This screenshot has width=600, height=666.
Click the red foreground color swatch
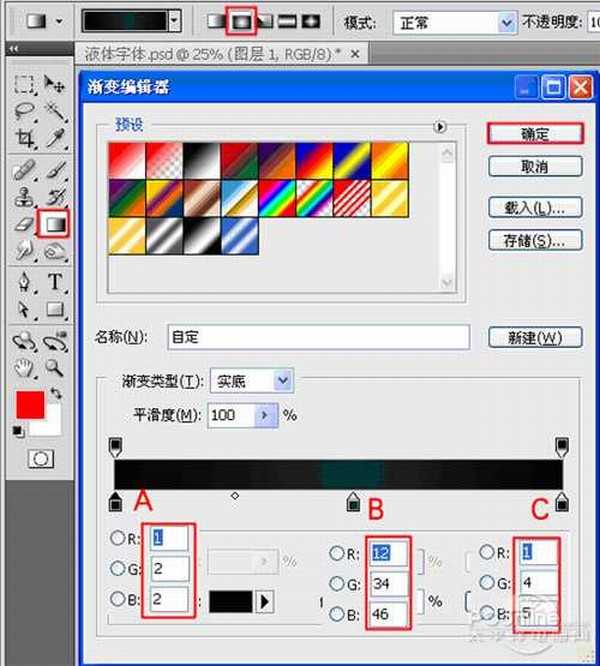point(30,404)
